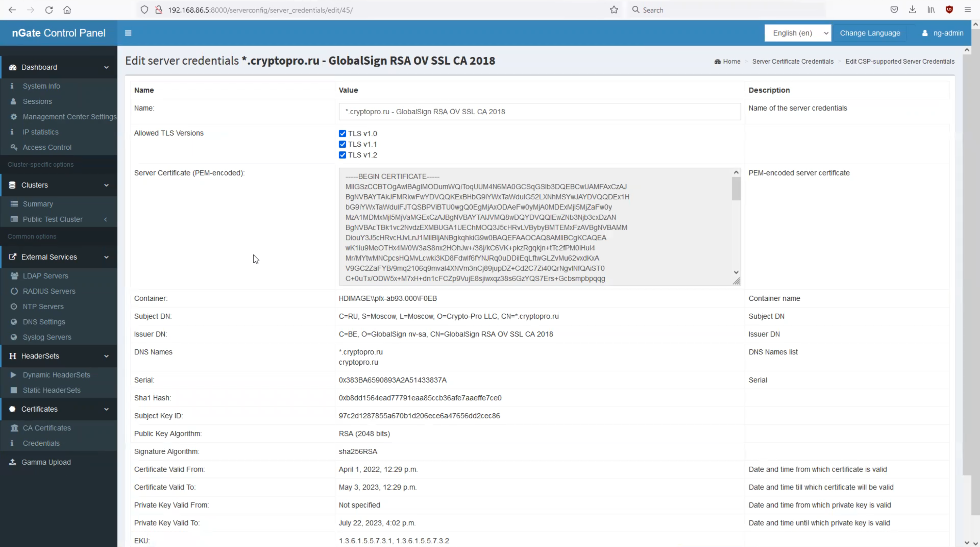The height and width of the screenshot is (547, 980).
Task: Uncheck the TLS v1.0 checkbox
Action: click(342, 133)
